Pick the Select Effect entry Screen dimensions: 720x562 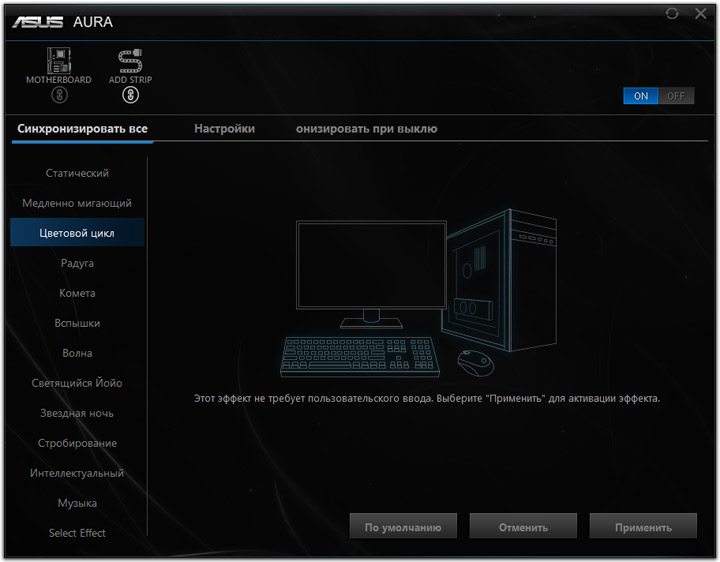tap(77, 533)
